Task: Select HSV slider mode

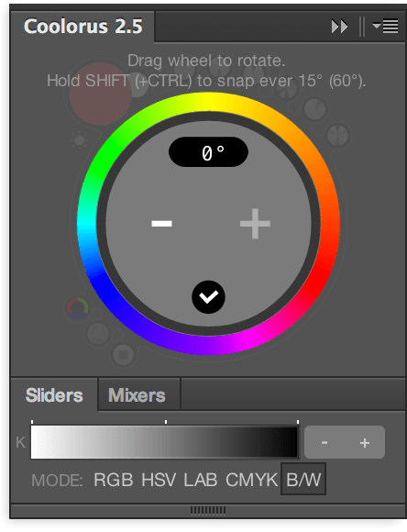Action: [159, 480]
